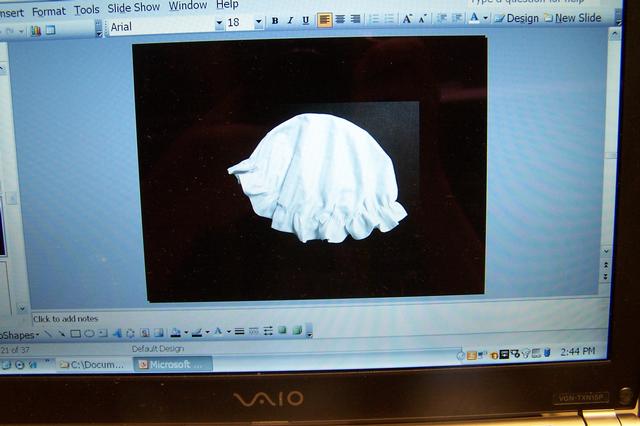The height and width of the screenshot is (426, 640).
Task: Open the Tools menu
Action: tap(87, 9)
